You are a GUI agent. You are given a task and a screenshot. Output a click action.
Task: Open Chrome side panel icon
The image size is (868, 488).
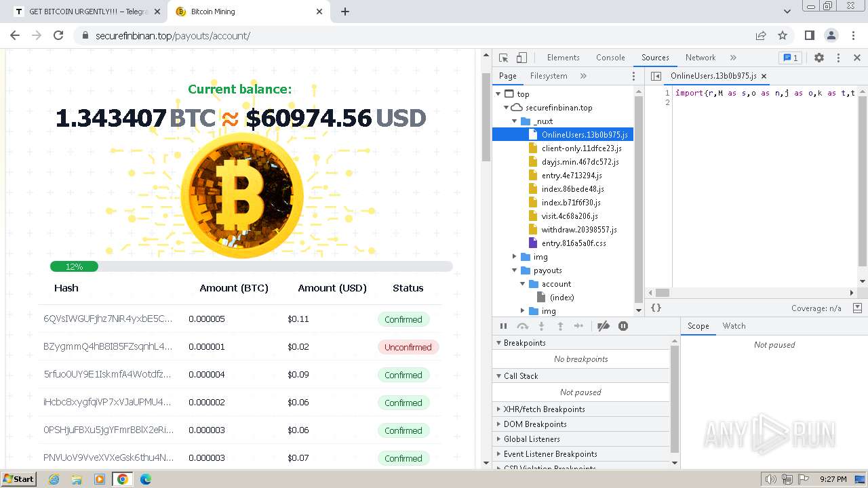[x=809, y=35]
